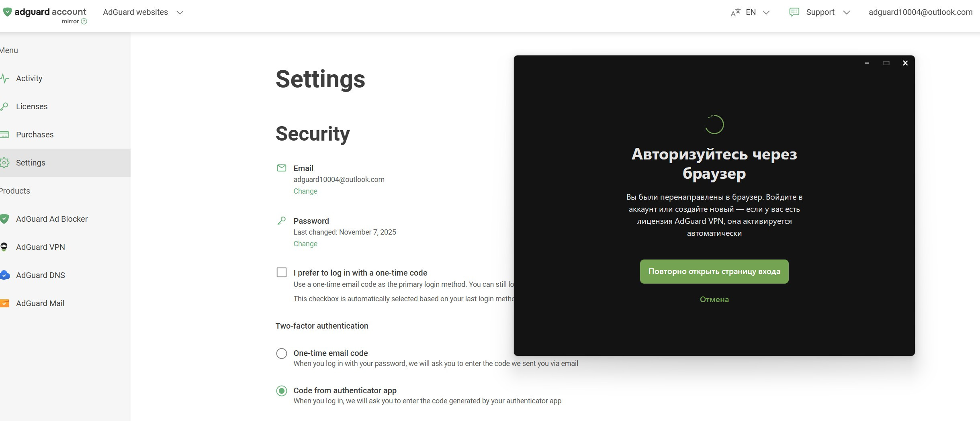
Task: Click Change link under Email
Action: [x=305, y=191]
